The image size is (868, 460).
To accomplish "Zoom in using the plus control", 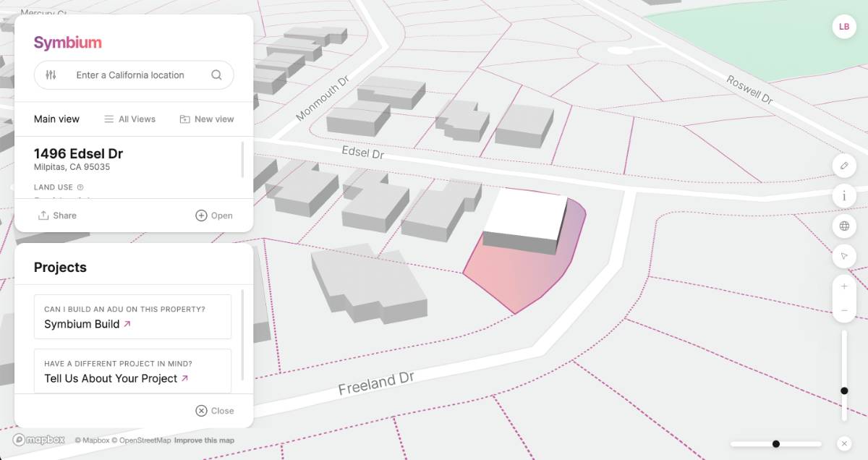I will pos(844,286).
